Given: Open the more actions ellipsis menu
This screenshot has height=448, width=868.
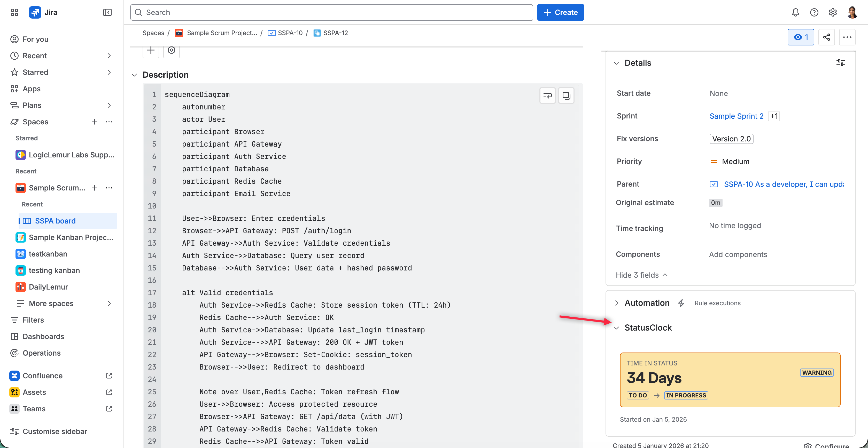Looking at the screenshot, I should click(847, 37).
